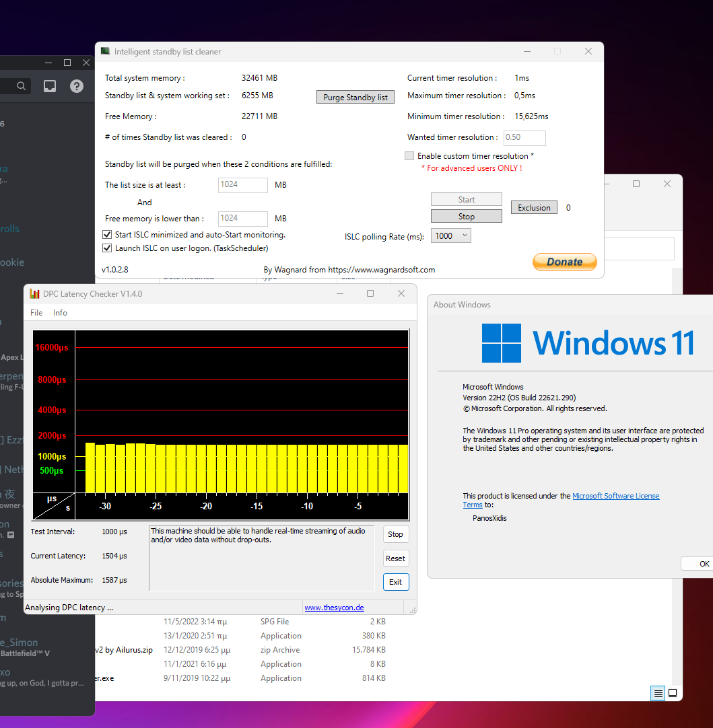Click the DPC Checker window resize grip
The width and height of the screenshot is (713, 728).
coord(413,610)
